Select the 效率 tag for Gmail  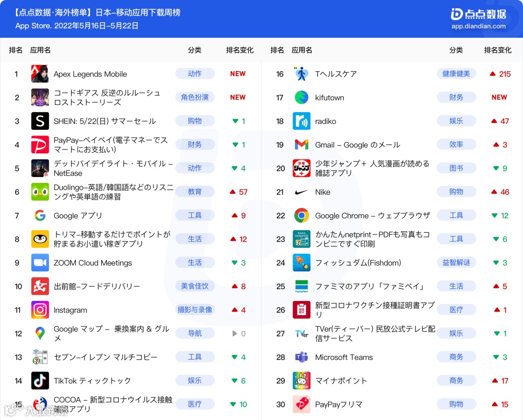tap(456, 144)
